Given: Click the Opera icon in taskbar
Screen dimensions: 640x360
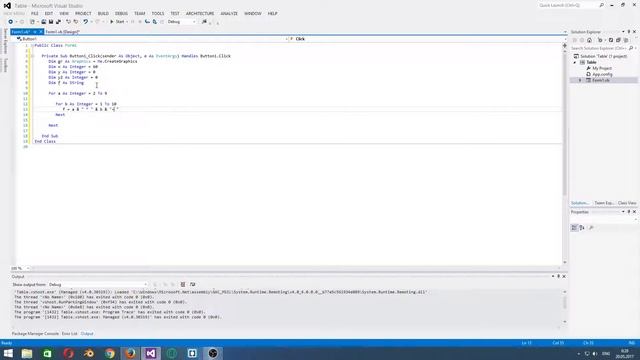Looking at the screenshot, I should [68, 353].
